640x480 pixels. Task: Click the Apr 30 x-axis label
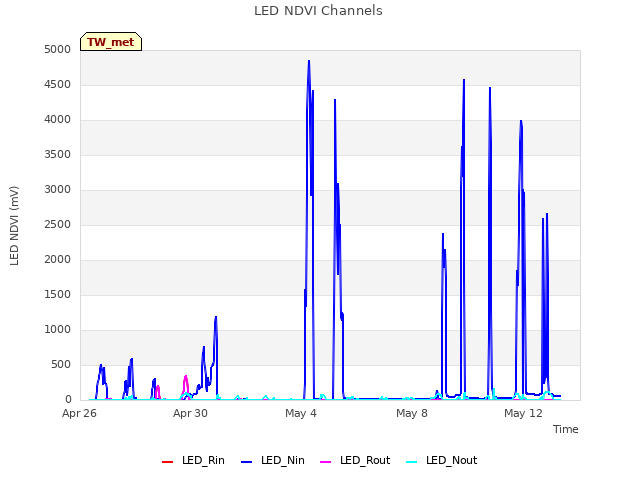click(190, 413)
